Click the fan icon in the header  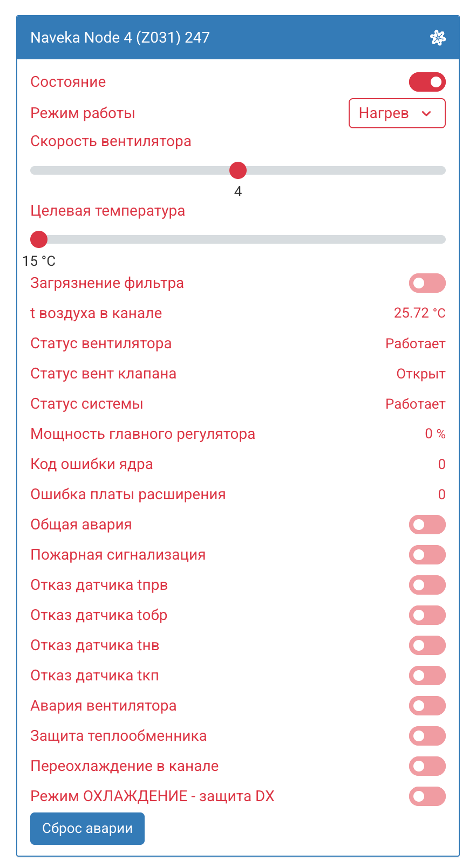[x=438, y=38]
